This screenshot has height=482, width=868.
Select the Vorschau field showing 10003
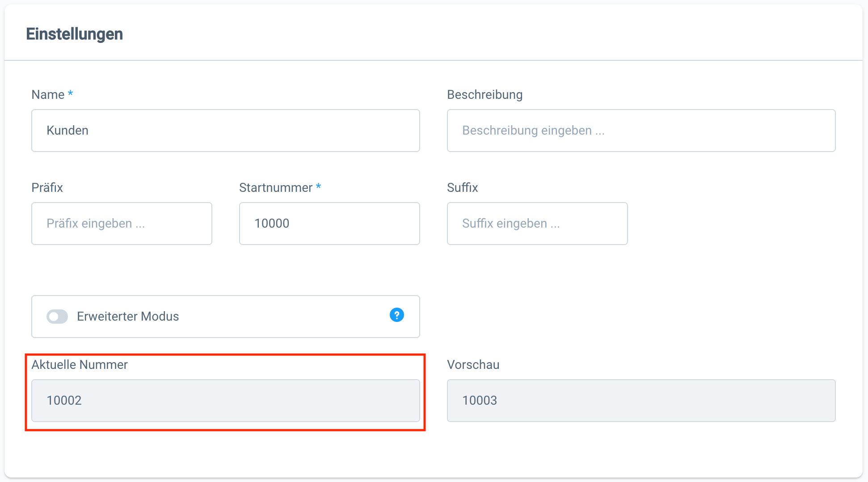[641, 401]
